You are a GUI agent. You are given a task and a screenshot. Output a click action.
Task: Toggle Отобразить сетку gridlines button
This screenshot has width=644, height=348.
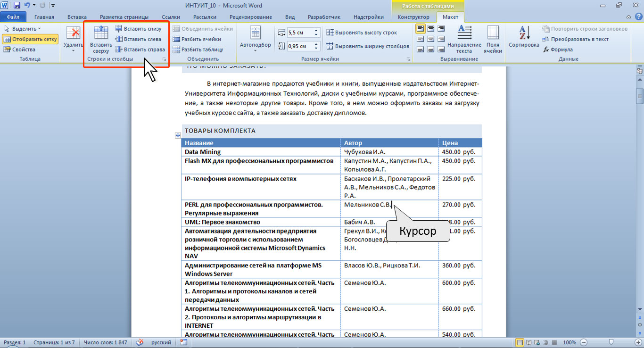[31, 39]
